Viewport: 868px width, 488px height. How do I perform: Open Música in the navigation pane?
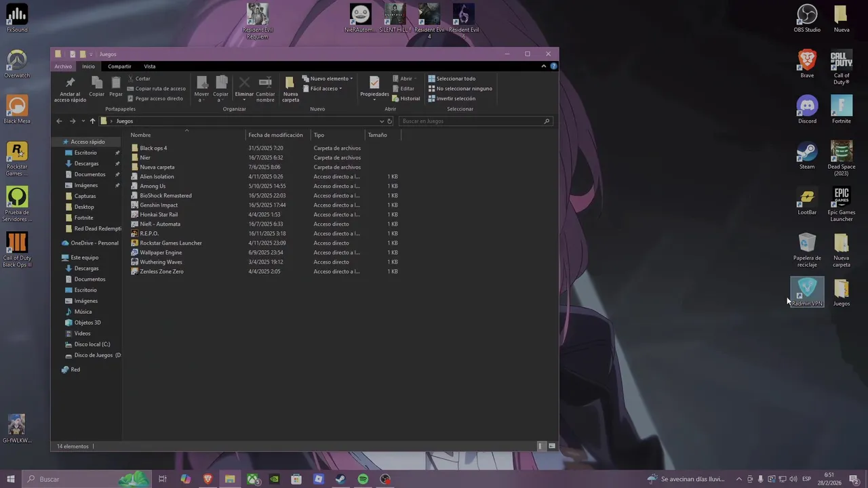click(83, 312)
